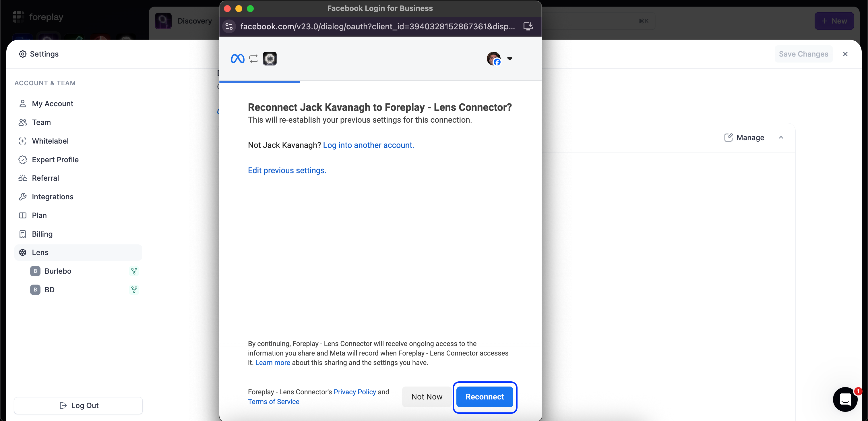Open Expert Profile settings
The image size is (868, 421).
tap(78, 160)
